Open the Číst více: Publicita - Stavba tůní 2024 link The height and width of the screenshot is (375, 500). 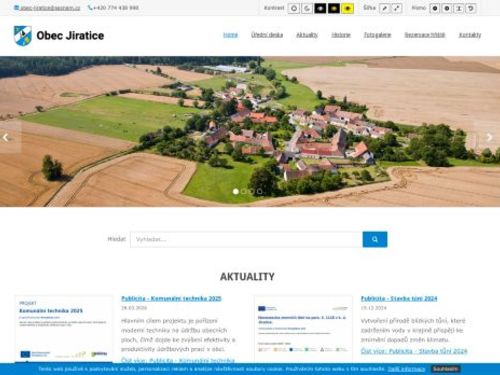(414, 351)
